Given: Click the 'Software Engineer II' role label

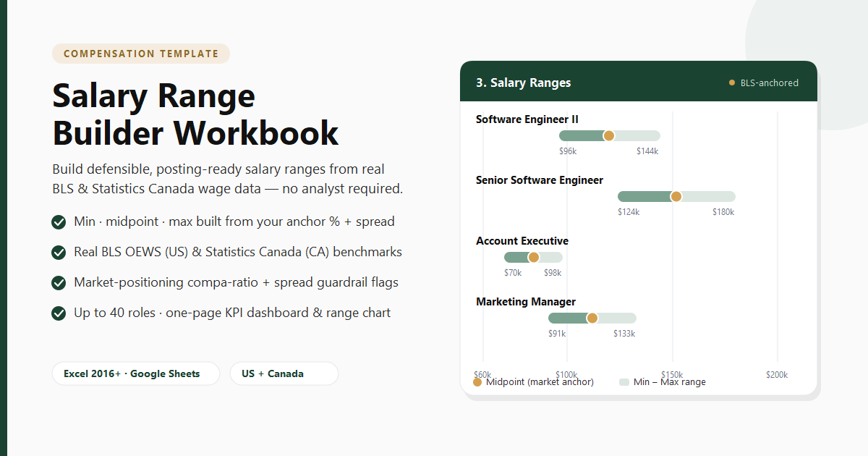Looking at the screenshot, I should (x=527, y=119).
